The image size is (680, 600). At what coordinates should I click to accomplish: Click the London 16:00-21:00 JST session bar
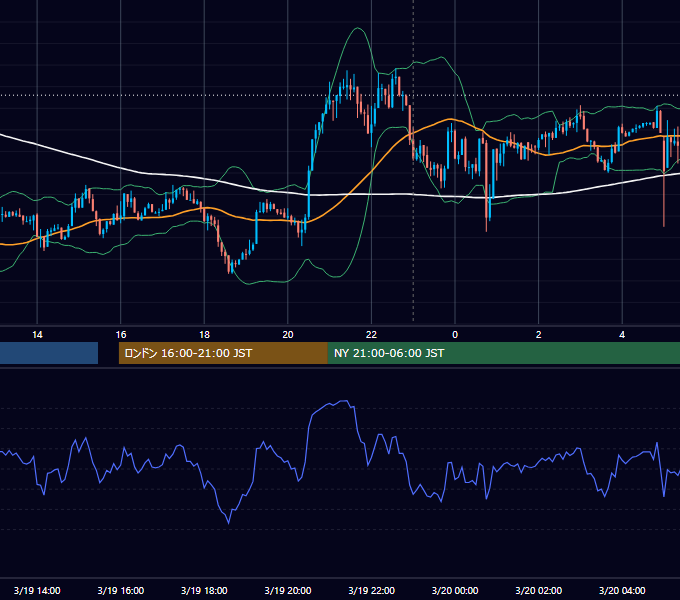point(223,353)
